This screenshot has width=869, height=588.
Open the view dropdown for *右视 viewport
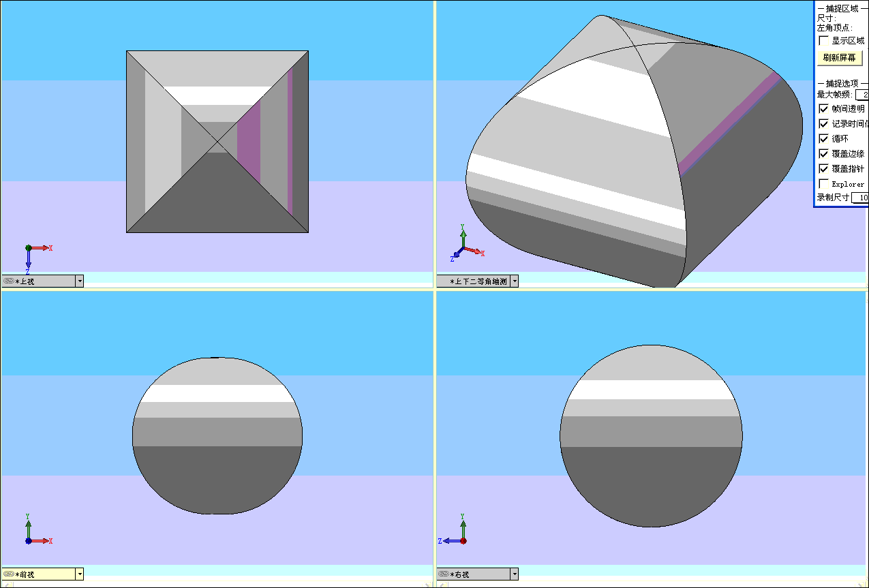pyautogui.click(x=515, y=574)
